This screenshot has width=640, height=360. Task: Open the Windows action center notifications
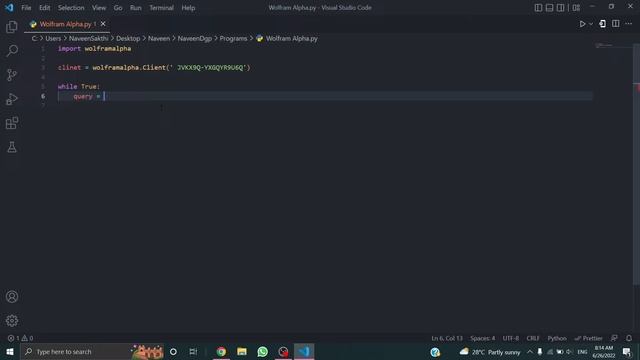point(627,352)
